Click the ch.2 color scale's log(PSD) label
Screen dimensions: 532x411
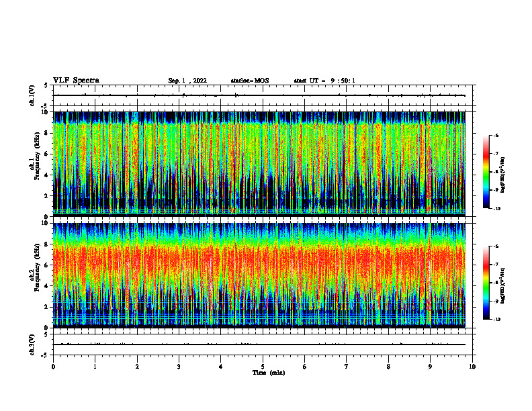(504, 286)
